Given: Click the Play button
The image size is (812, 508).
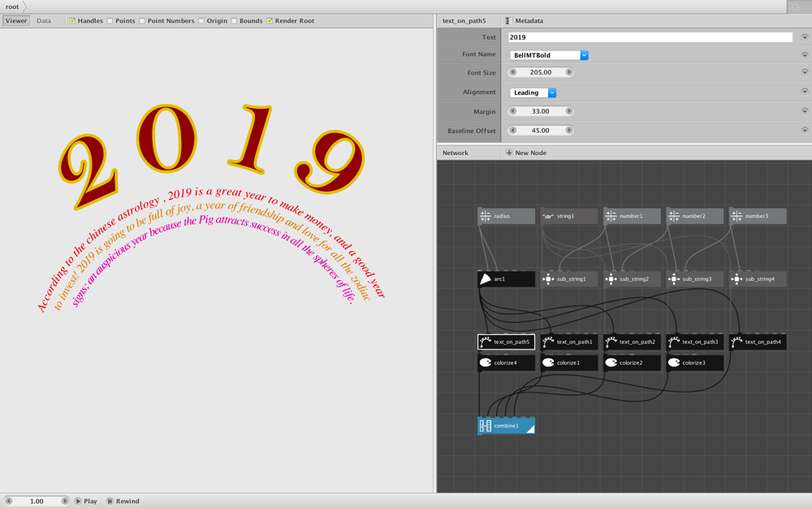Looking at the screenshot, I should [x=85, y=501].
